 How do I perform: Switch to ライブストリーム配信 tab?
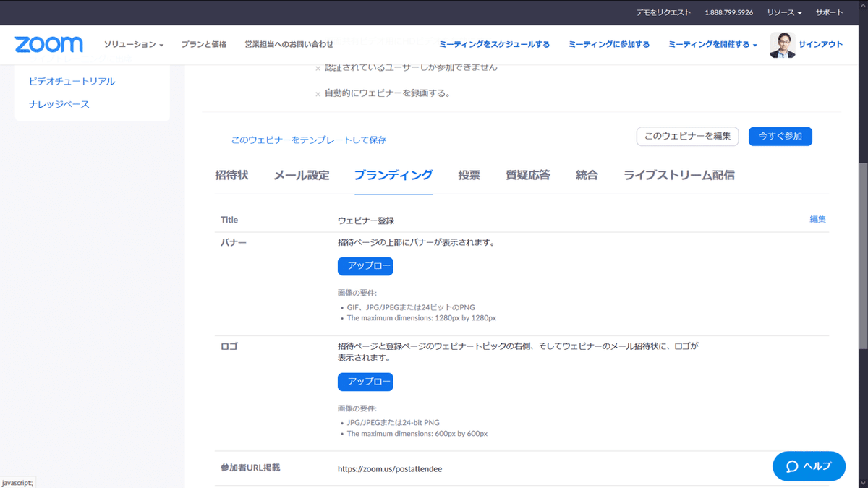click(x=679, y=175)
